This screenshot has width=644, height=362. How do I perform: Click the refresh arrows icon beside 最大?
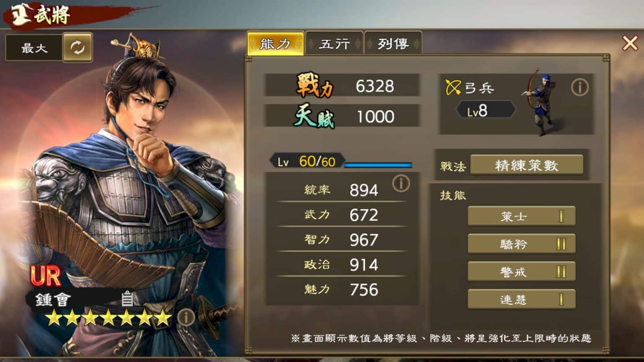(x=78, y=47)
